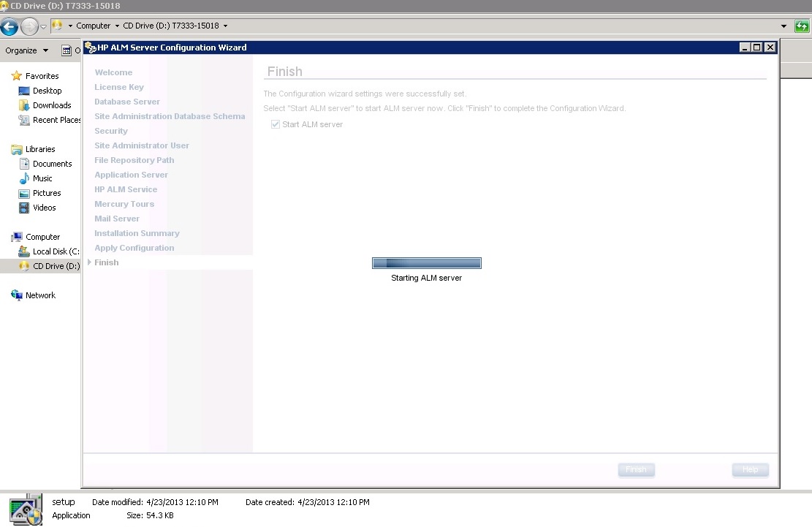Select the Security wizard step
This screenshot has height=527, width=812.
111,131
